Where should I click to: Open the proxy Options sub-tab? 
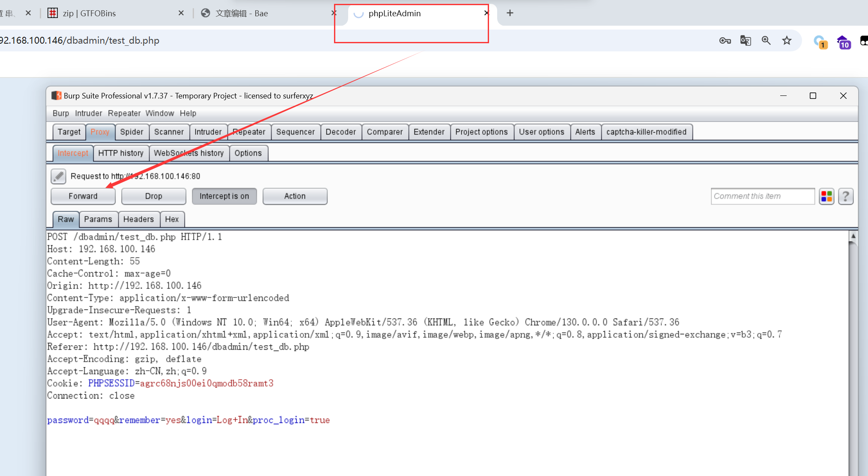[x=248, y=153]
